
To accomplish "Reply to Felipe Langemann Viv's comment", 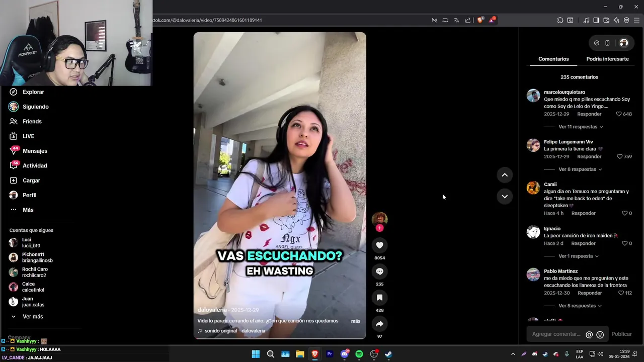I will (589, 157).
